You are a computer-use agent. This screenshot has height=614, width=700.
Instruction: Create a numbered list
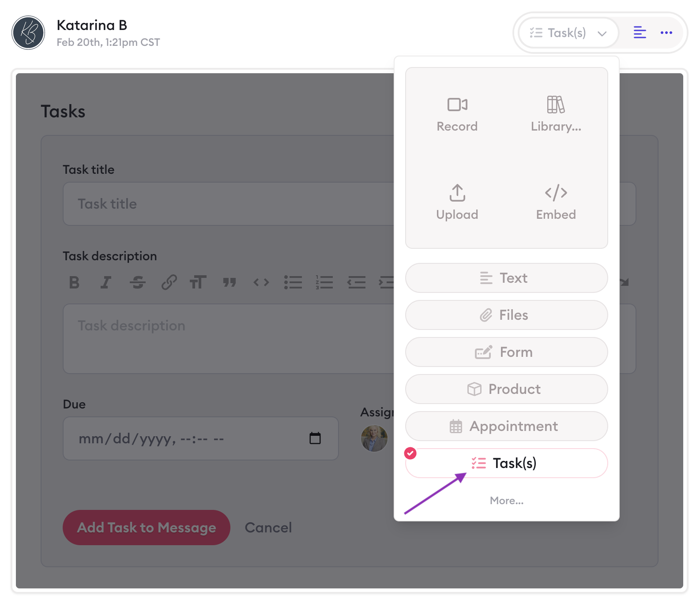tap(324, 282)
